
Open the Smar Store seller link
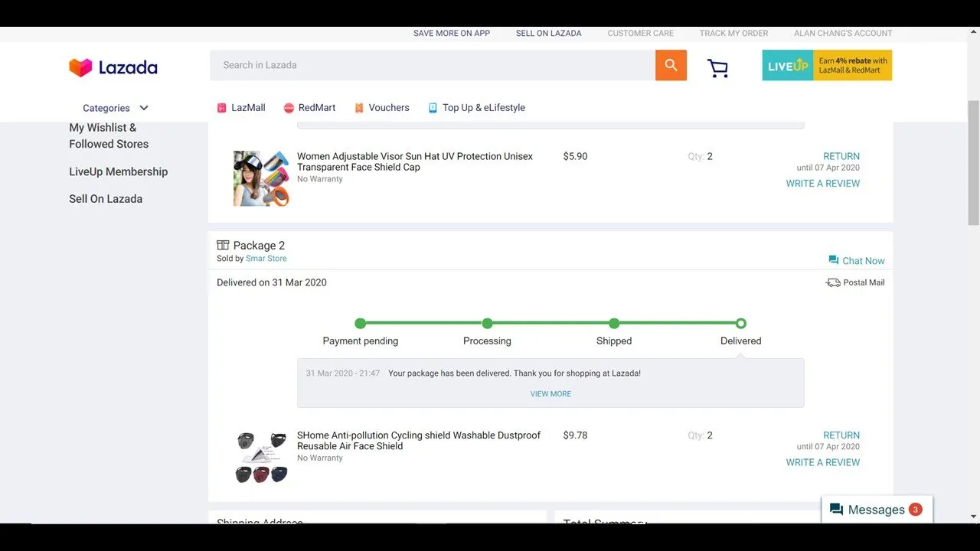tap(266, 259)
